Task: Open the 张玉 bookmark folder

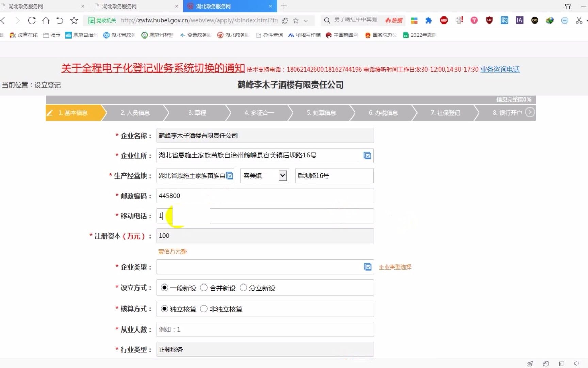Action: 52,35
